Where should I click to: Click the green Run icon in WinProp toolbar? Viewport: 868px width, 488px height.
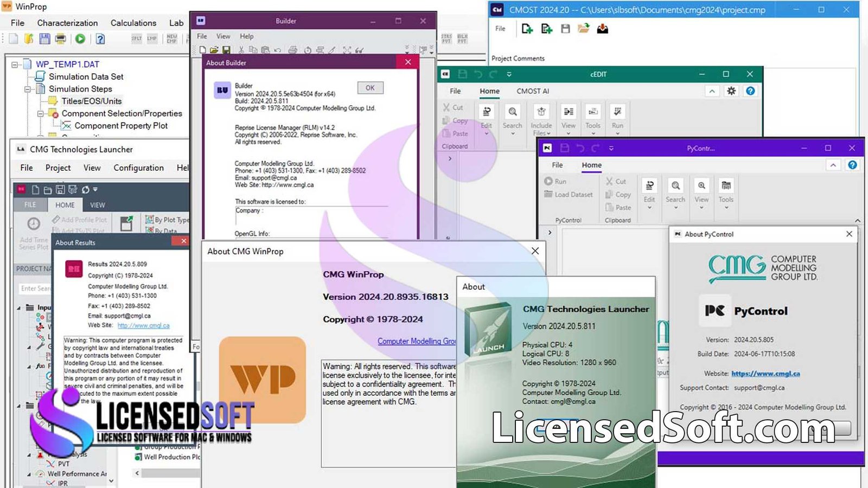click(80, 39)
